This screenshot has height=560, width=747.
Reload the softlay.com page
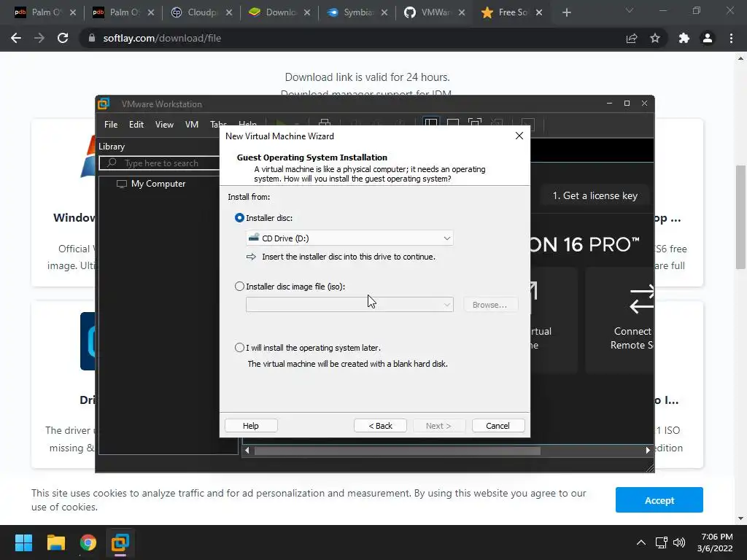coord(63,38)
